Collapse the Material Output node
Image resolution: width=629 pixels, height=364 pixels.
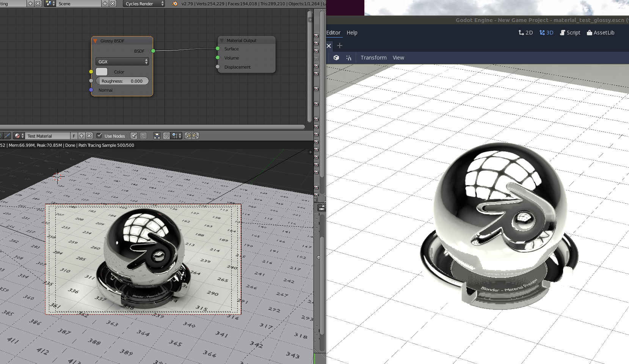(222, 41)
